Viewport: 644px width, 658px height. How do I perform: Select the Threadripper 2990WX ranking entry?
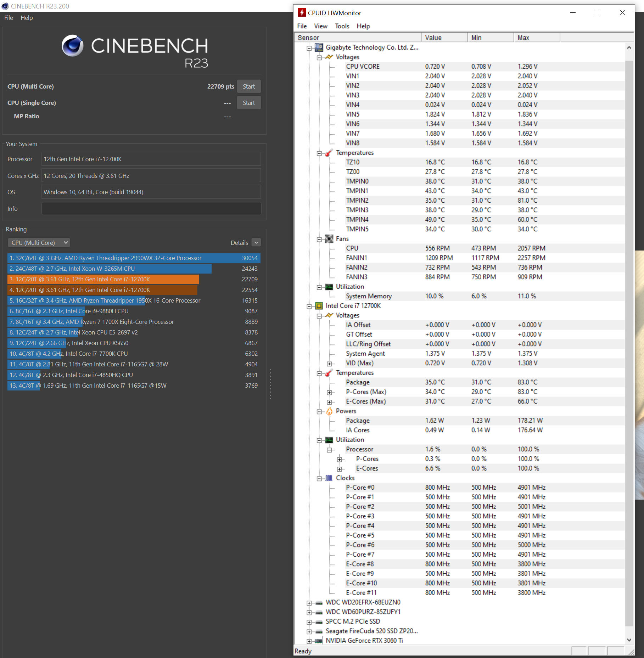coord(134,258)
